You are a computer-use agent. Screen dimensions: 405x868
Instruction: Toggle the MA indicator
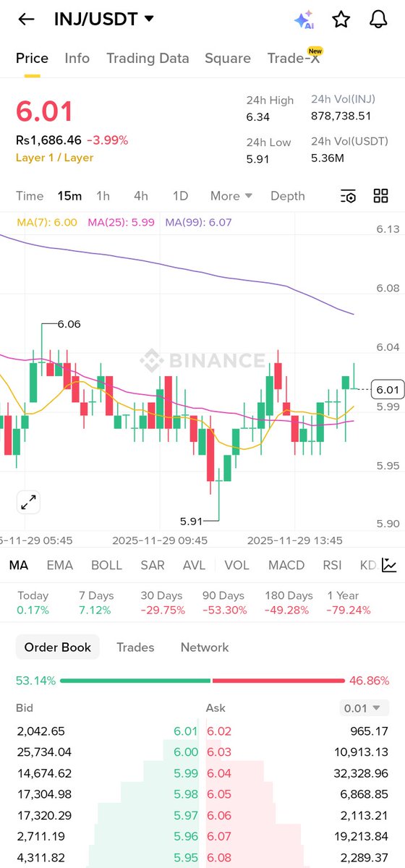[19, 565]
